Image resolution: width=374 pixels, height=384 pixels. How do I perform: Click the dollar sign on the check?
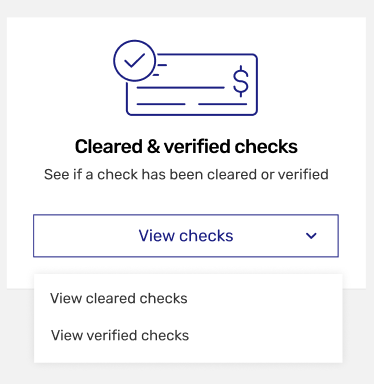click(241, 81)
